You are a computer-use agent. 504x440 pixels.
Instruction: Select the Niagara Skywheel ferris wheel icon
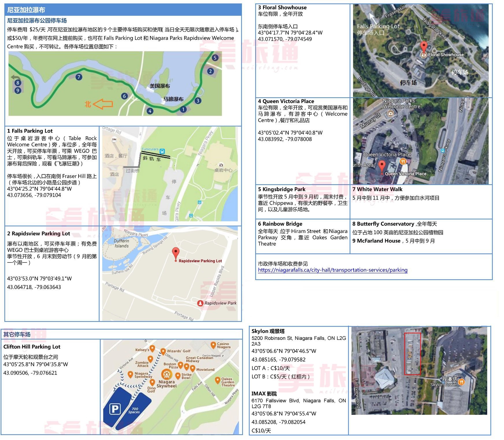[x=166, y=374]
